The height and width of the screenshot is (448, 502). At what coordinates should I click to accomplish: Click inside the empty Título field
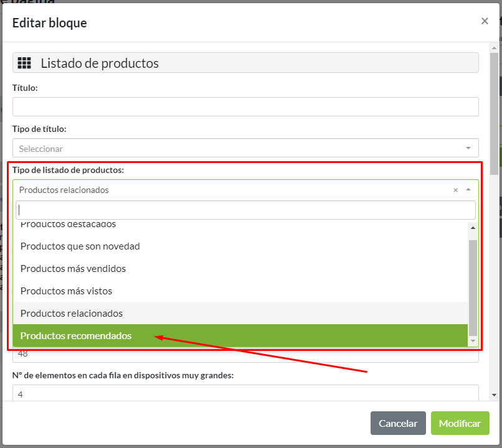(x=245, y=106)
